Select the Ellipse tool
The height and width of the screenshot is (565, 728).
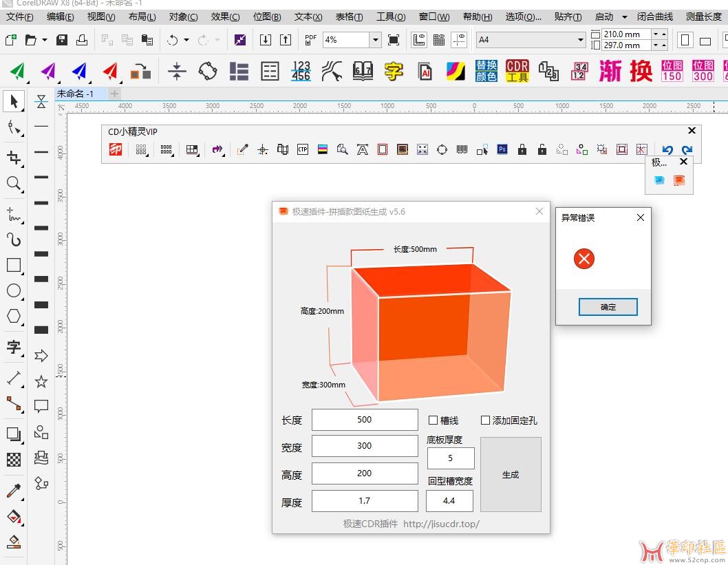(x=14, y=290)
